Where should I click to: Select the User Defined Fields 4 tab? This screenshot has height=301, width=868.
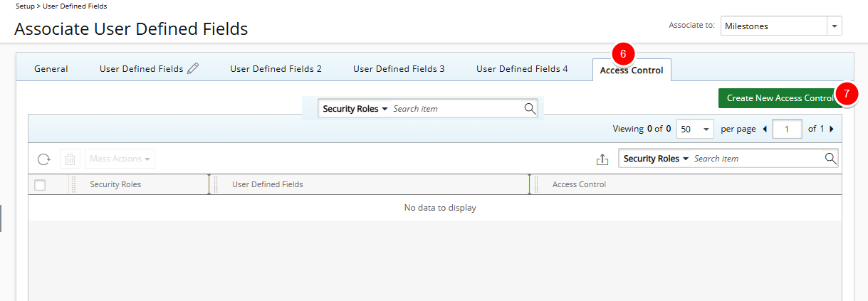point(522,69)
